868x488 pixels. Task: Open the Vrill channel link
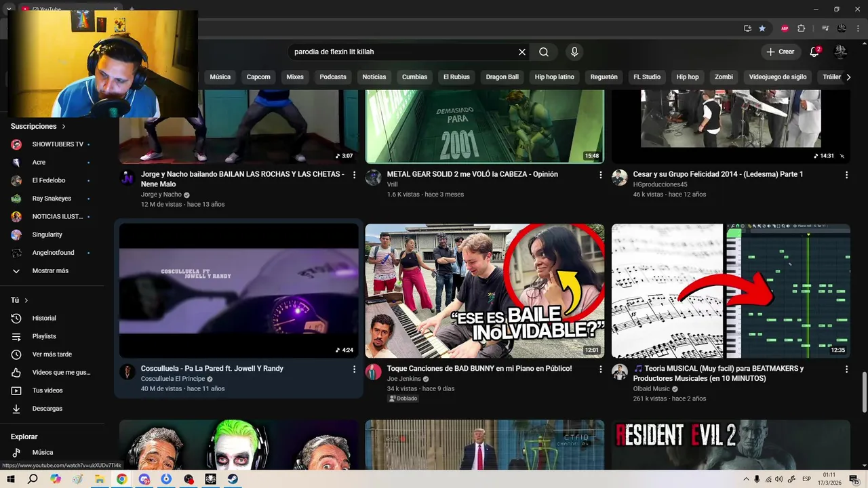pyautogui.click(x=393, y=185)
